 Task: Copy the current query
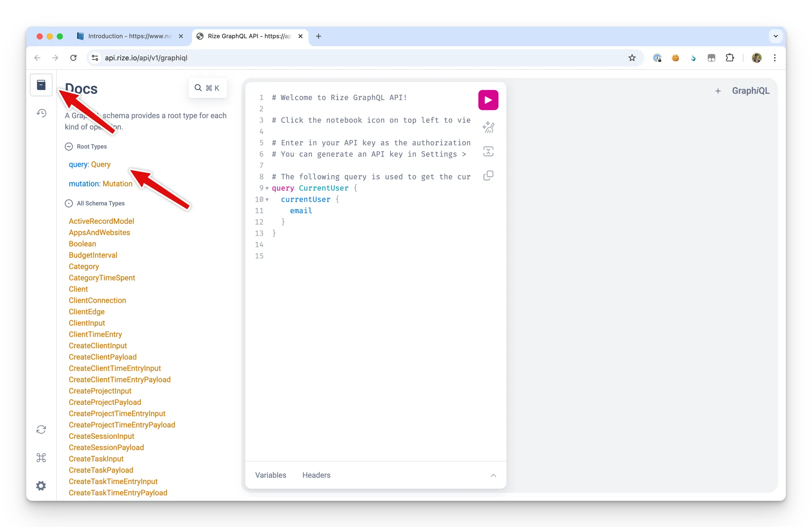[488, 175]
